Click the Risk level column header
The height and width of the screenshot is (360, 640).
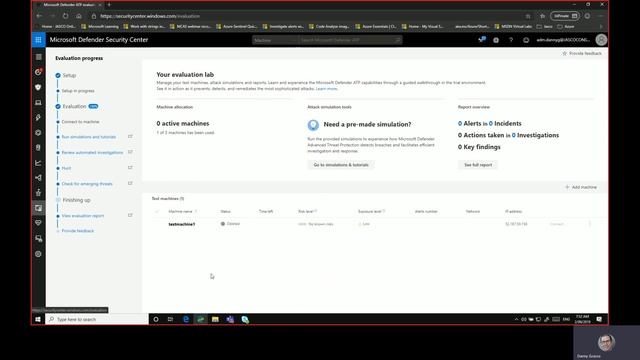point(306,211)
